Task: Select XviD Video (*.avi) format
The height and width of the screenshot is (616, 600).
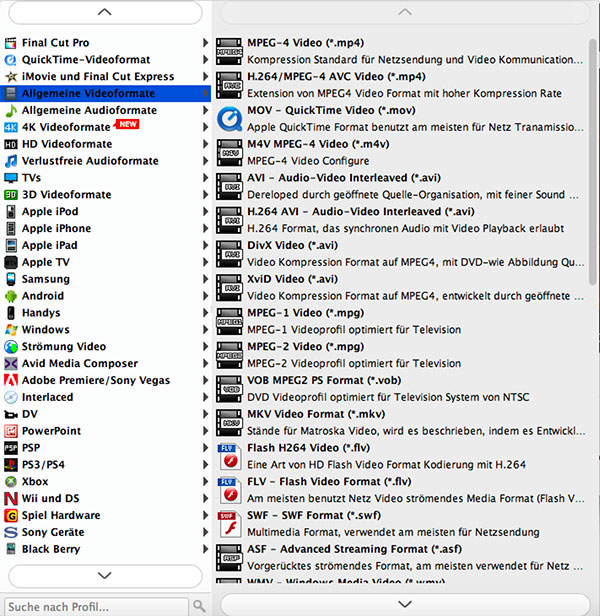Action: [401, 288]
